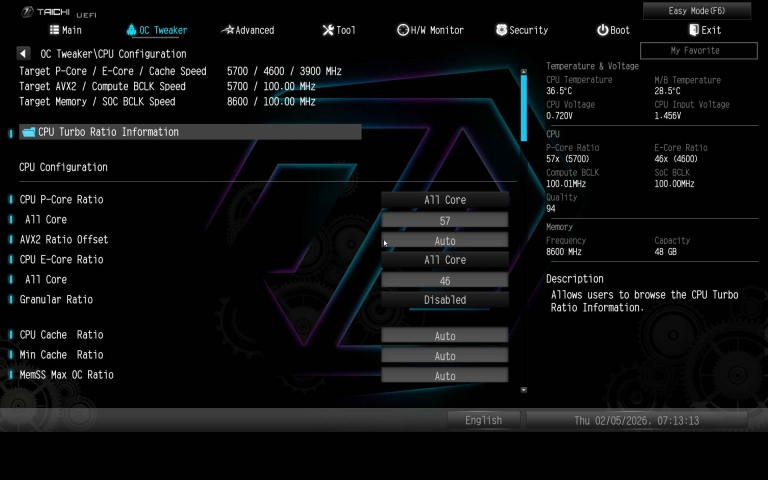The height and width of the screenshot is (480, 768).
Task: Click the OC Tweaker droplet icon
Action: 131,30
